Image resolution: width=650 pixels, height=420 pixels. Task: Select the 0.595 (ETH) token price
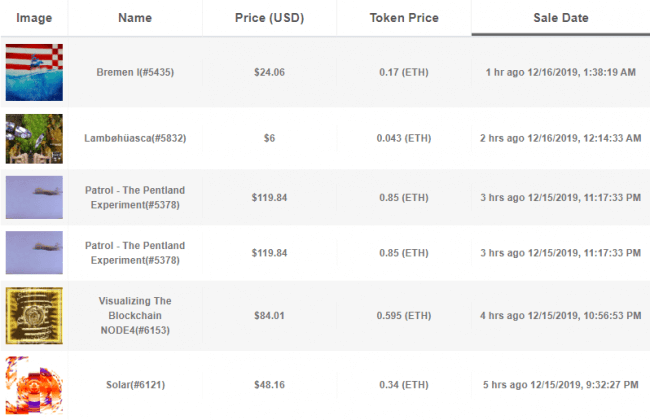coord(404,316)
